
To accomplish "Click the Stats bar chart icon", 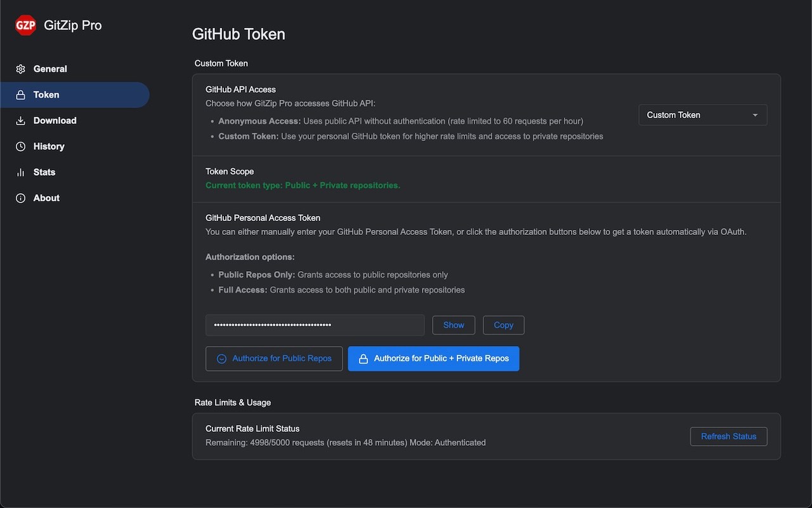I will tap(21, 173).
